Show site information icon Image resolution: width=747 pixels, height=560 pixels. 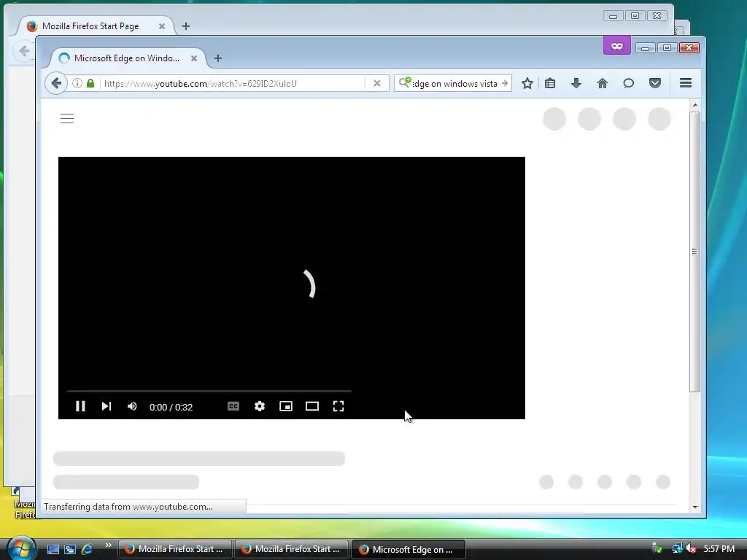coord(77,83)
